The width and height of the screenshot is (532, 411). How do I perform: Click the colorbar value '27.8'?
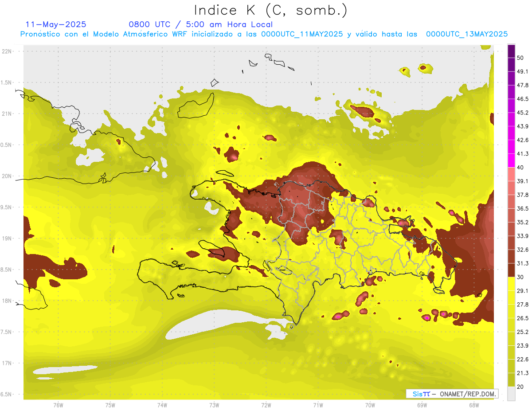[523, 305]
